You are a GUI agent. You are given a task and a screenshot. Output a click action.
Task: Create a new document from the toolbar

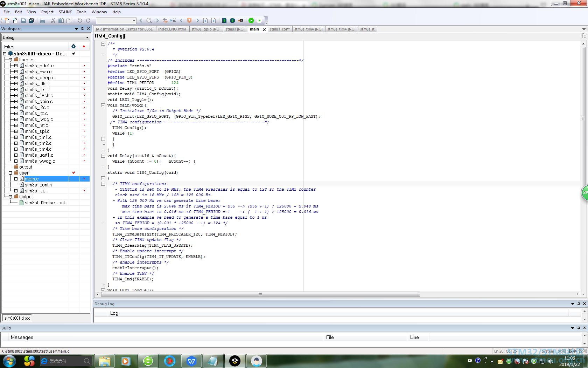[x=7, y=21]
